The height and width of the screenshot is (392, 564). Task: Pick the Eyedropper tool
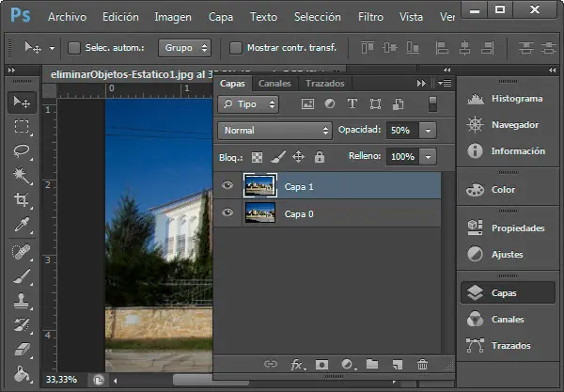tap(22, 225)
